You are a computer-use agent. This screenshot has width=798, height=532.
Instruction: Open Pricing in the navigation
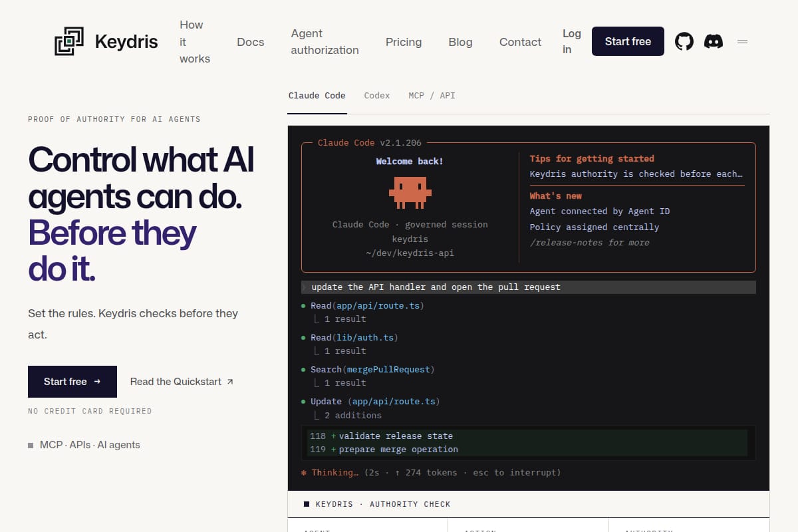(x=404, y=41)
